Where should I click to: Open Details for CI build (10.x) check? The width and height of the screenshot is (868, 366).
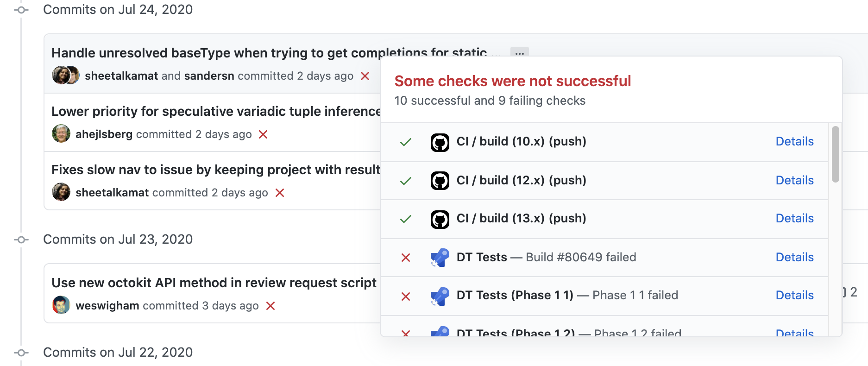click(x=794, y=141)
